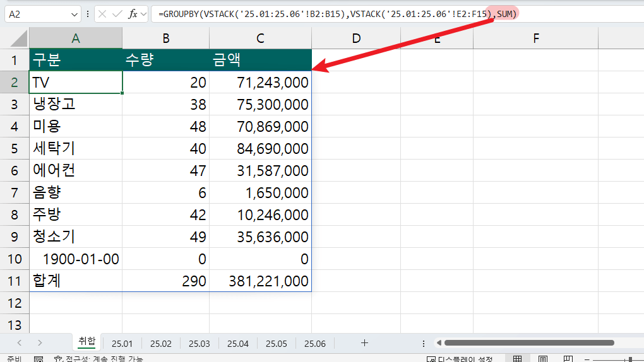Select amount cell 71,243,000

coord(260,82)
